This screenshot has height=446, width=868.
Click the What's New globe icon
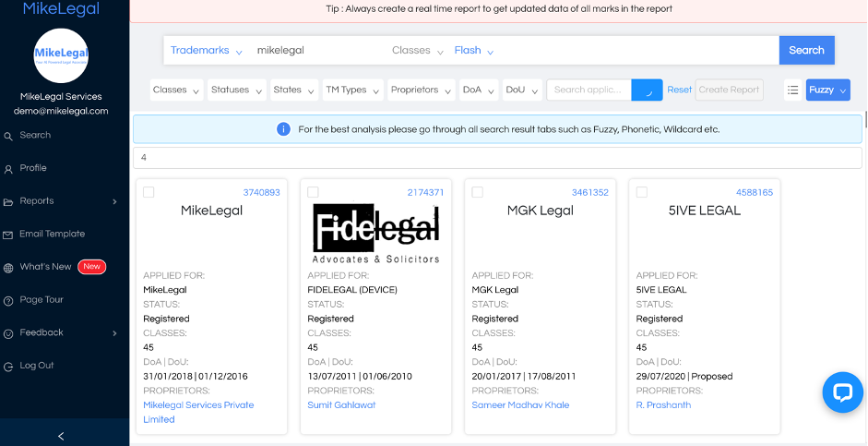point(8,268)
